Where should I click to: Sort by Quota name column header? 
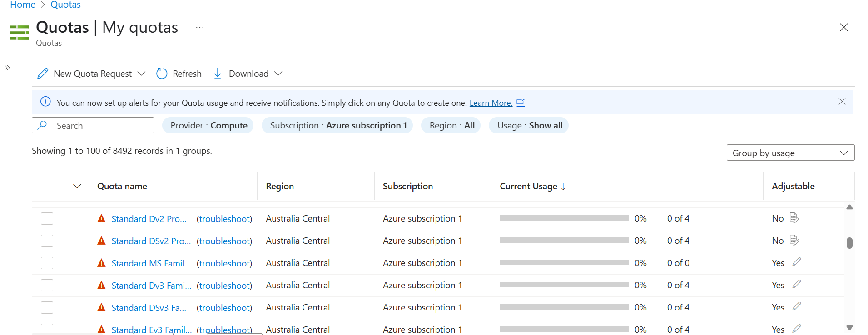pos(122,186)
